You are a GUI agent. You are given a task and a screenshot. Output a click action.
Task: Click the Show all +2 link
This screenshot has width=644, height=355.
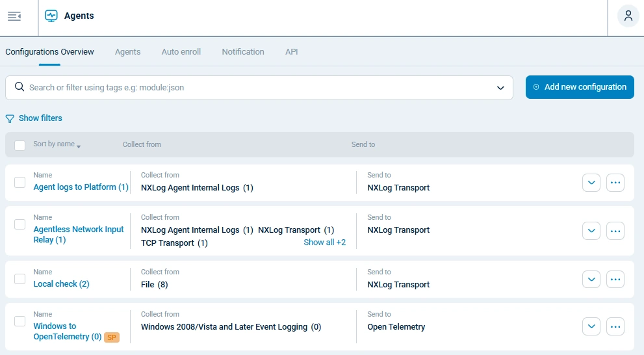[324, 243]
